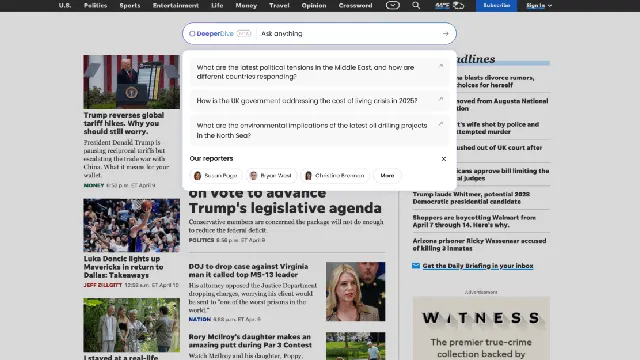Open Trump reverses global tariff hikes headline

[124, 123]
